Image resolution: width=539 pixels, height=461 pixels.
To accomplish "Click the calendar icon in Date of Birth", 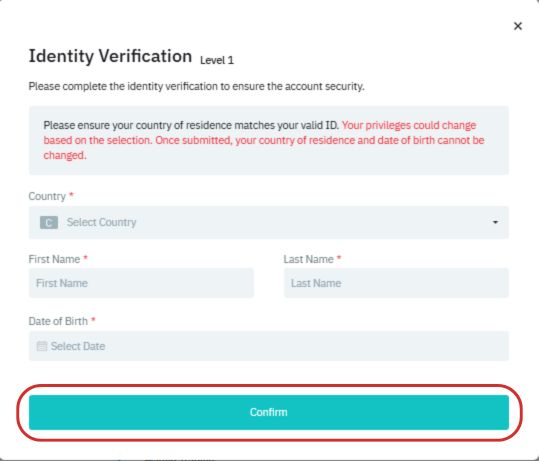I will pyautogui.click(x=42, y=346).
